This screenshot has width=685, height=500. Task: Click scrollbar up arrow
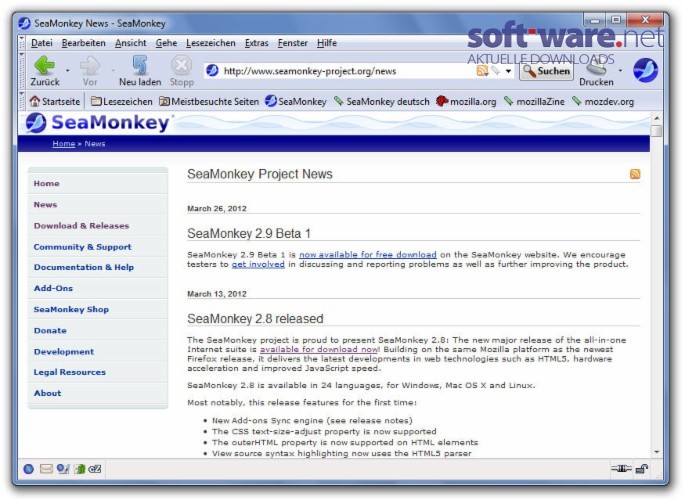pyautogui.click(x=656, y=118)
